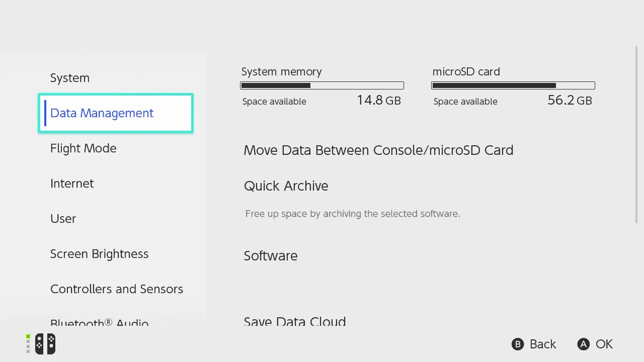Open the Software data option
The width and height of the screenshot is (644, 362).
coord(271,256)
